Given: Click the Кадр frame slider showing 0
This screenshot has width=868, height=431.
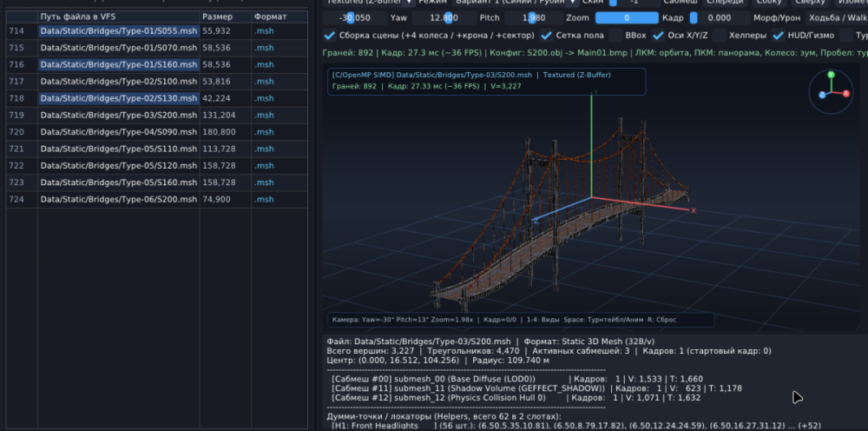Looking at the screenshot, I should coord(627,17).
